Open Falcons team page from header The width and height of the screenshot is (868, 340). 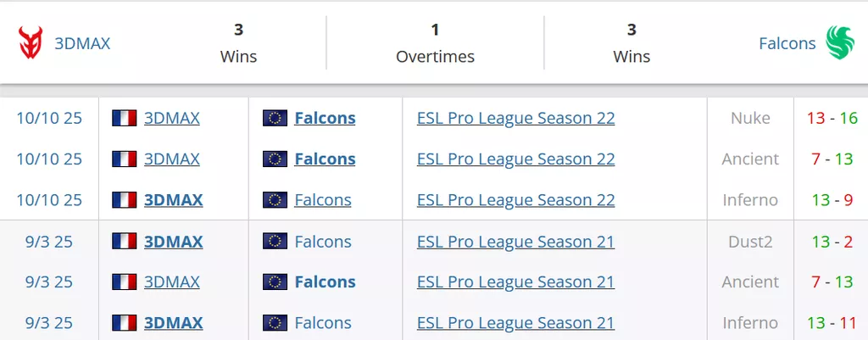787,43
